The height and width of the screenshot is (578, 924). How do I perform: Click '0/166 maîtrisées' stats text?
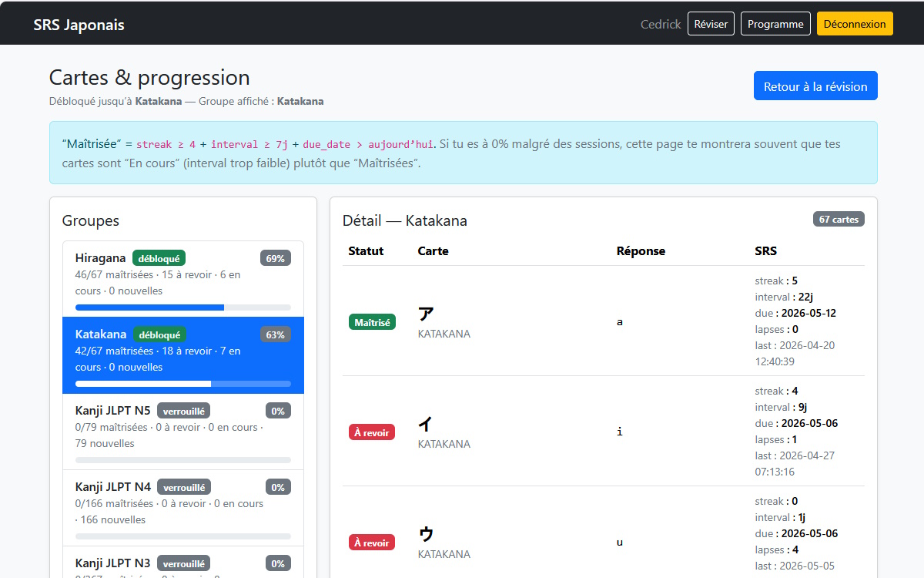click(115, 503)
